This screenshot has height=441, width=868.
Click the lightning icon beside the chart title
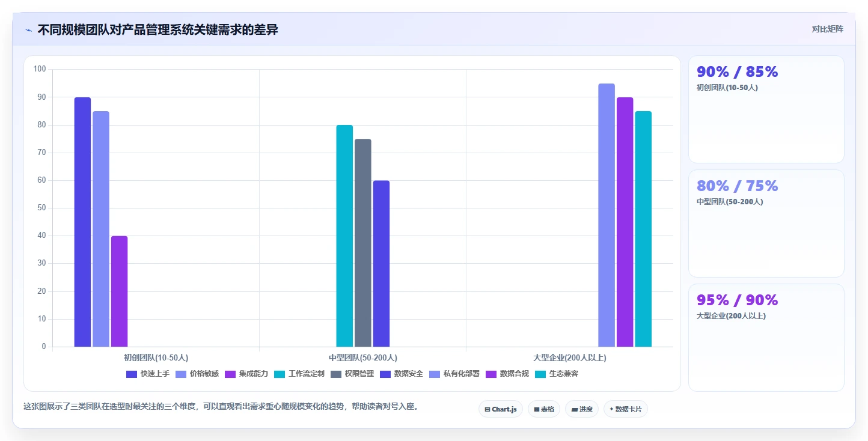[28, 30]
